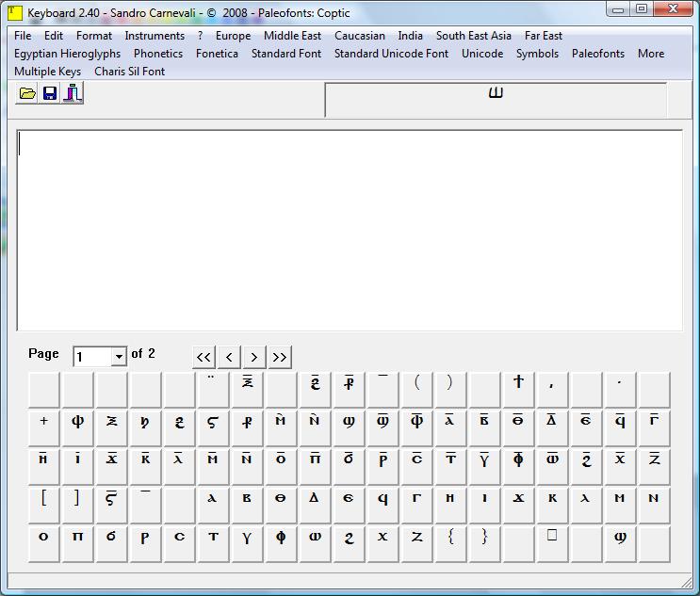Open the Egyptian Hieroglyphs menu
700x596 pixels.
point(68,54)
